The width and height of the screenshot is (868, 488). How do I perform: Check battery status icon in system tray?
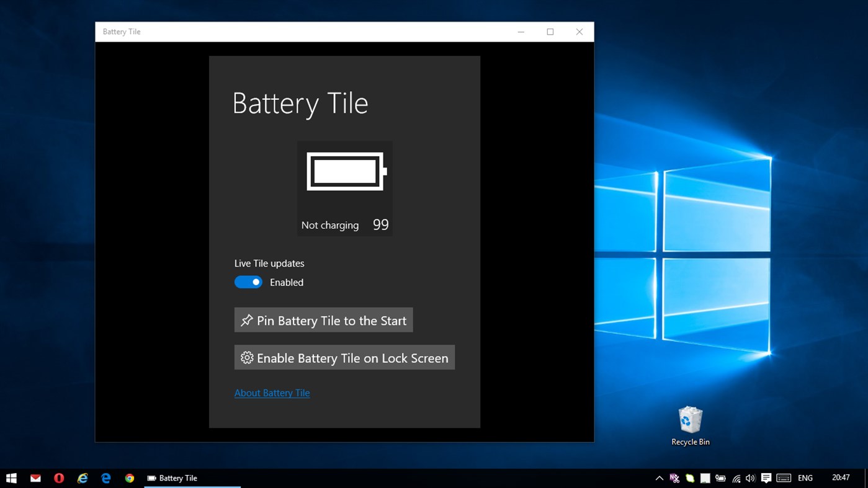pos(720,478)
